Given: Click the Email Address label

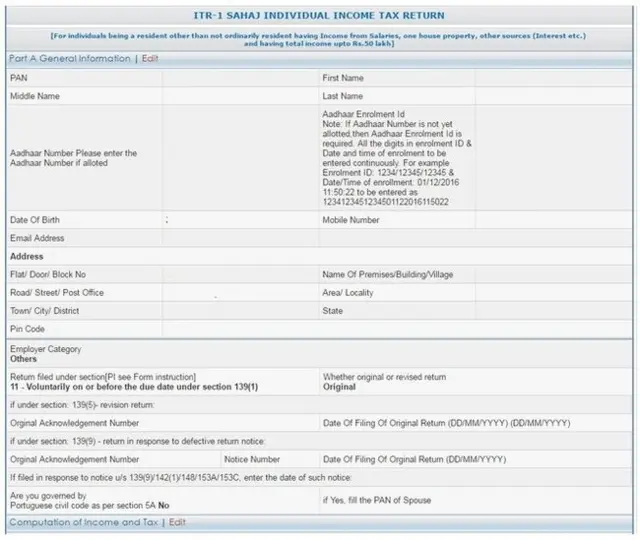Looking at the screenshot, I should (37, 238).
